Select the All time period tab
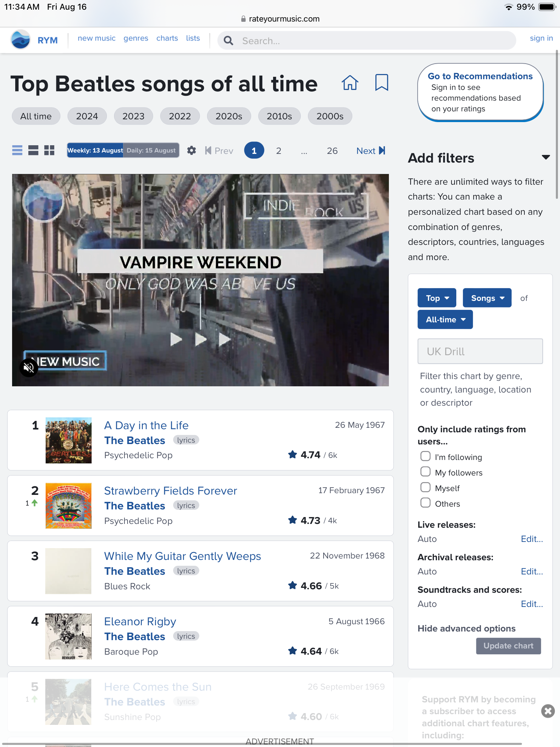This screenshot has height=747, width=560. (36, 116)
